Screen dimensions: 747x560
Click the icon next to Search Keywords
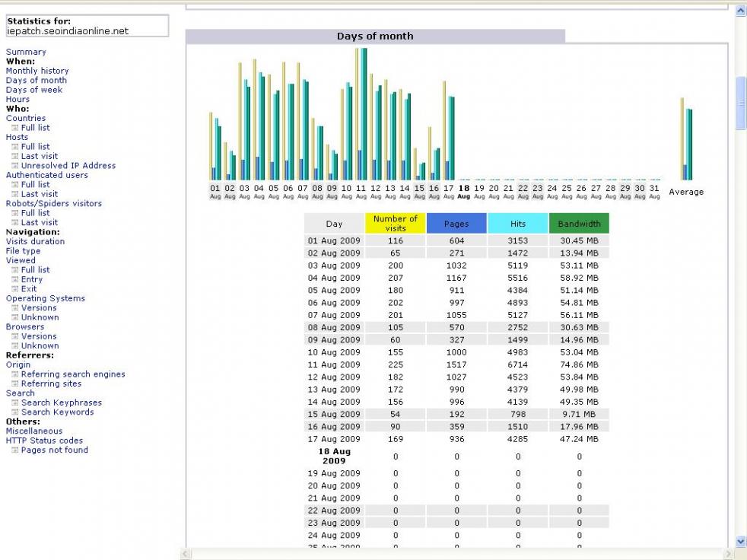15,412
